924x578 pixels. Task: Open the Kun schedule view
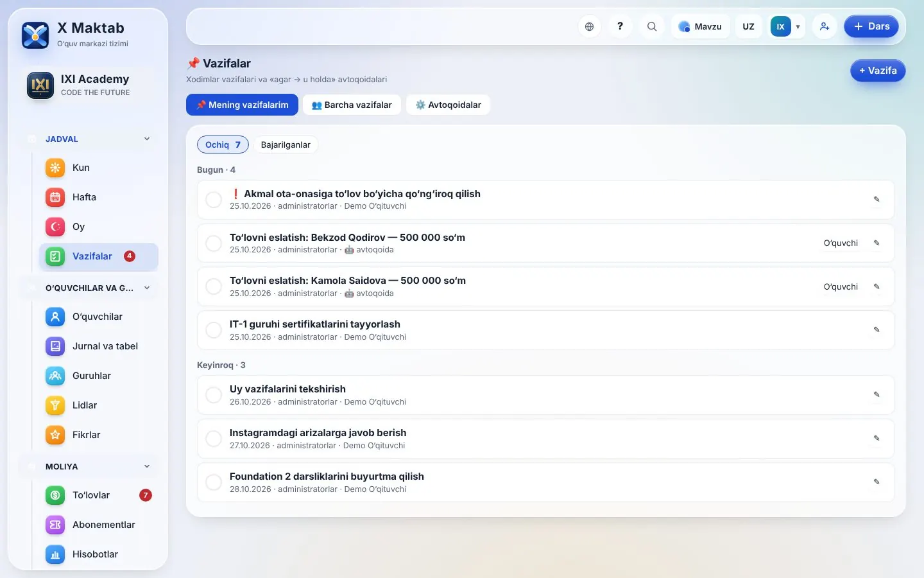tap(98, 168)
